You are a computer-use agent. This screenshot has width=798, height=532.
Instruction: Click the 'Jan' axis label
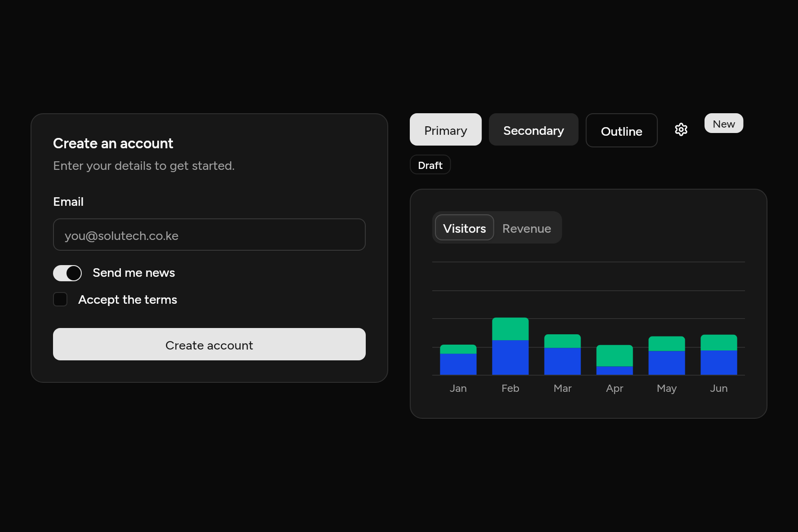(458, 388)
